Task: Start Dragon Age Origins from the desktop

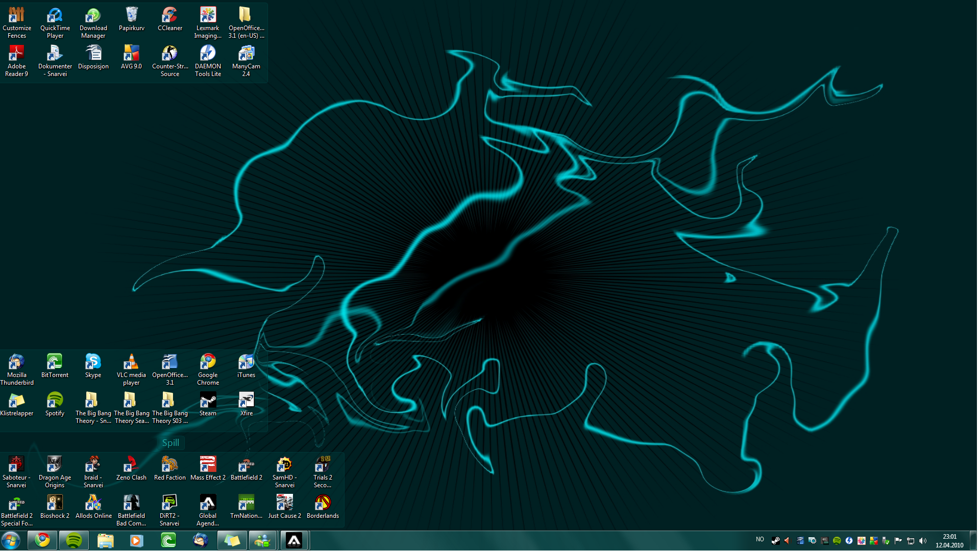Action: [55, 472]
